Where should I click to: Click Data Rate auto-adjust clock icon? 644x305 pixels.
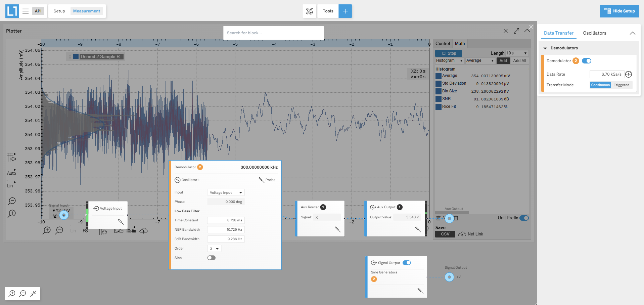629,74
